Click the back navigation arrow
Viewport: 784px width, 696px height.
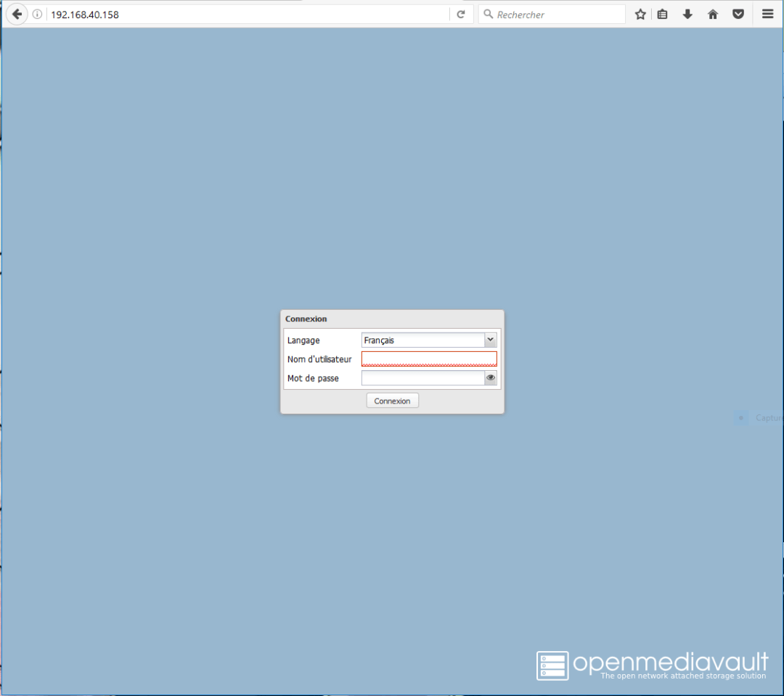click(x=16, y=14)
